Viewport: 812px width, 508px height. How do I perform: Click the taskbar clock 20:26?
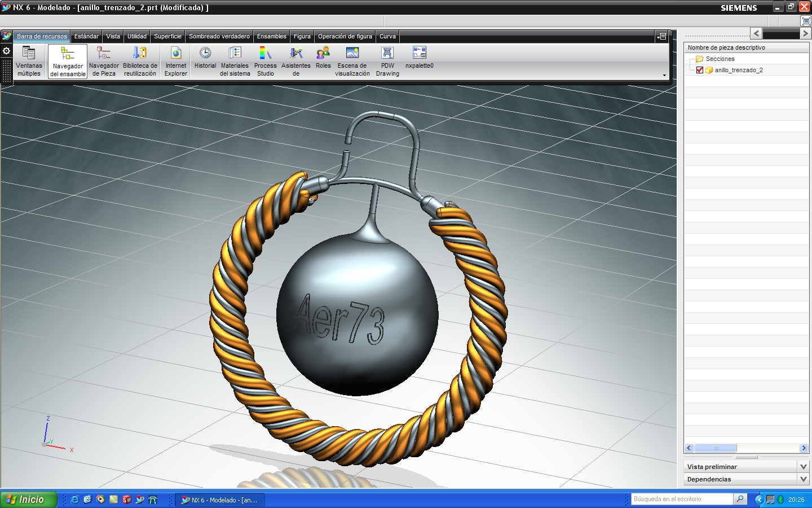(x=796, y=500)
